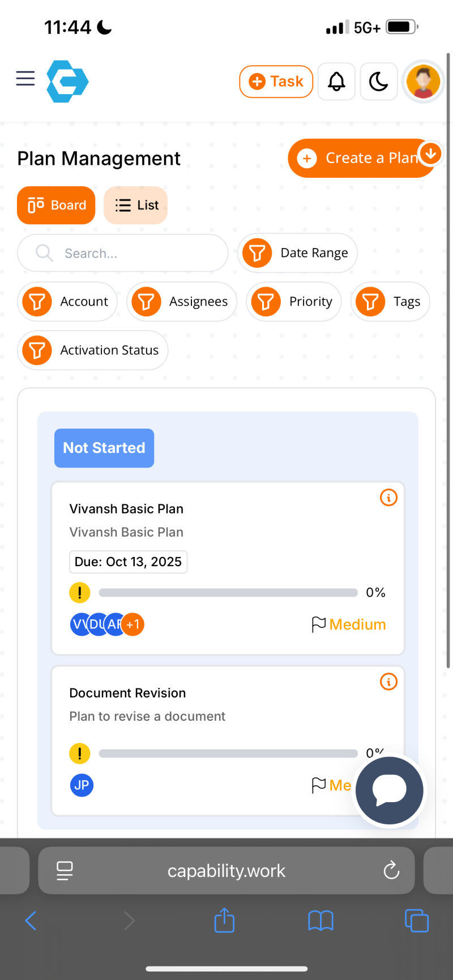Open the Account filter

click(x=36, y=302)
